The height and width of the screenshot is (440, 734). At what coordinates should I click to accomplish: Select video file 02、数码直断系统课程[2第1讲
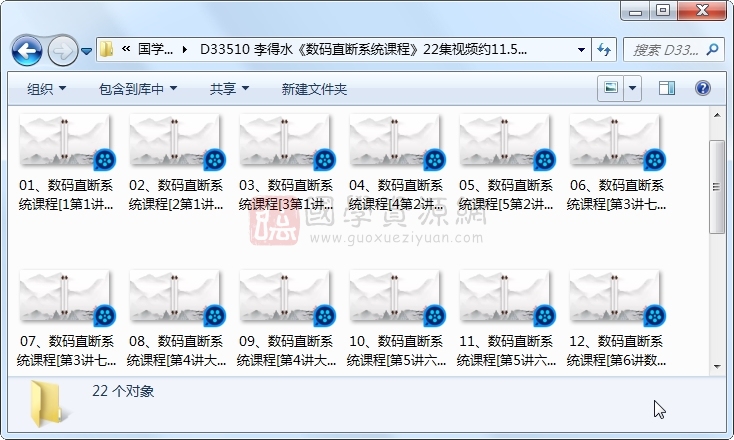(176, 162)
